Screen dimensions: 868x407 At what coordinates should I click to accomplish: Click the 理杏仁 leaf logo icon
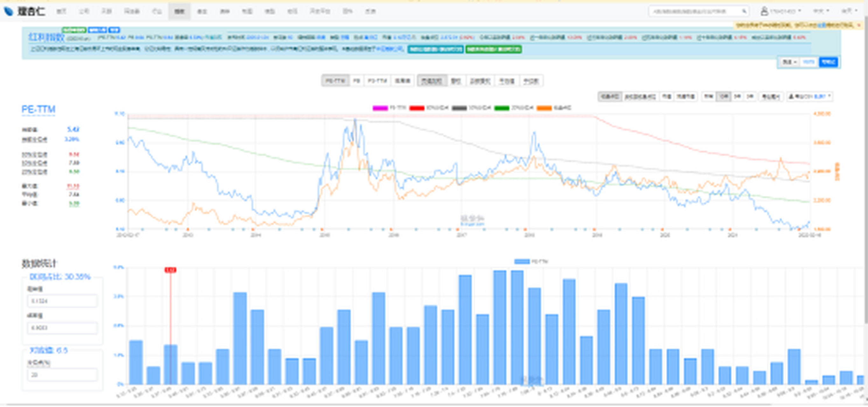8,11
